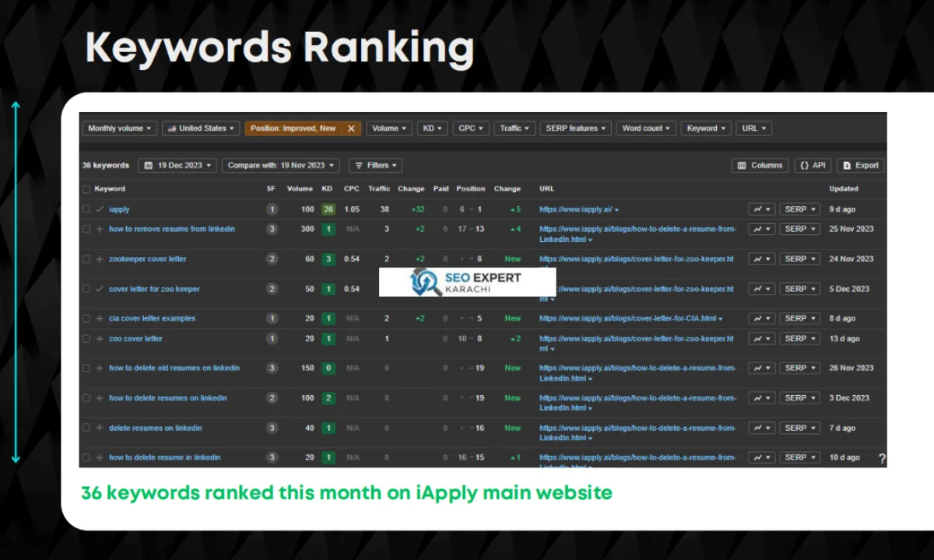The image size is (934, 560).
Task: Open trend chart for how to delete old resumes on linkedin
Action: [x=762, y=368]
